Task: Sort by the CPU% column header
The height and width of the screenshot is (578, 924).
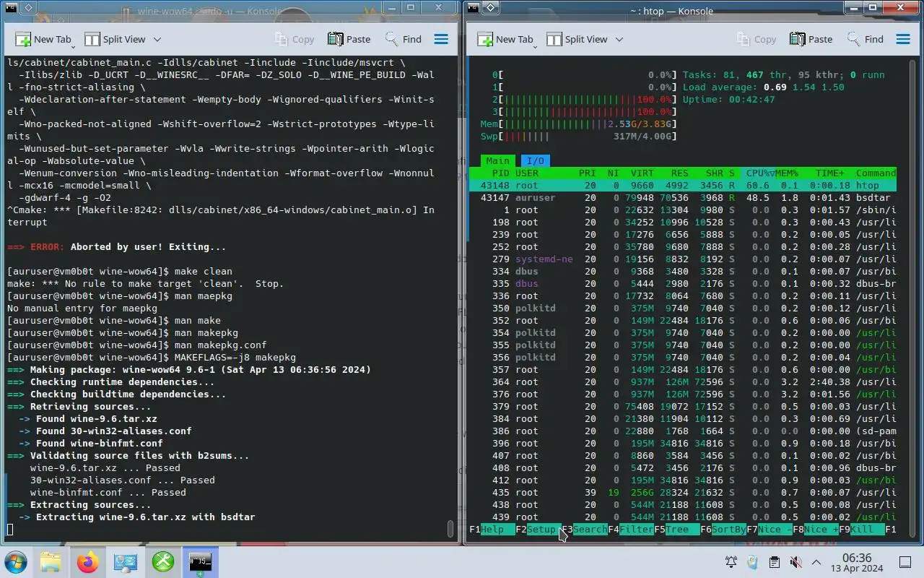Action: tap(757, 173)
